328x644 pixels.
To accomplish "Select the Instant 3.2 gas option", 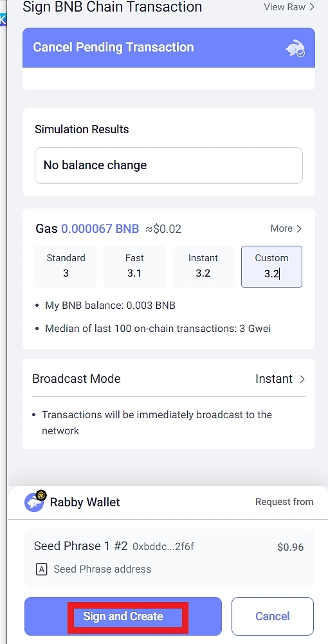I will pos(203,266).
